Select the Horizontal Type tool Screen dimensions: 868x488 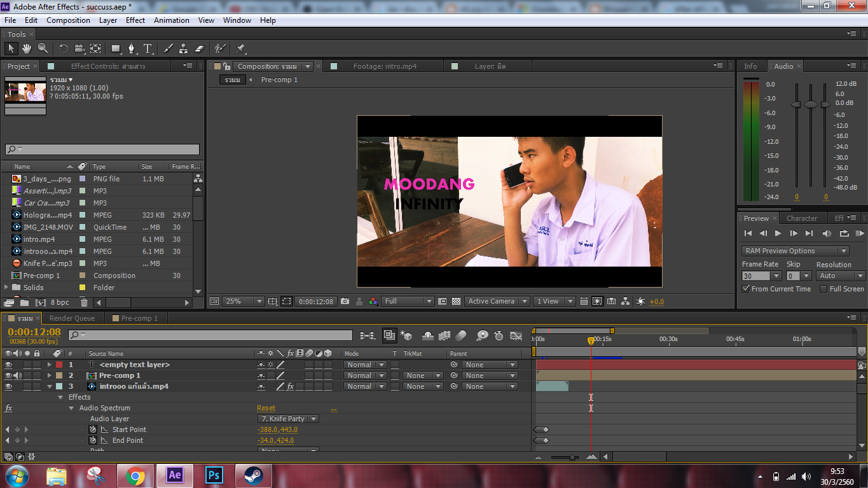148,48
